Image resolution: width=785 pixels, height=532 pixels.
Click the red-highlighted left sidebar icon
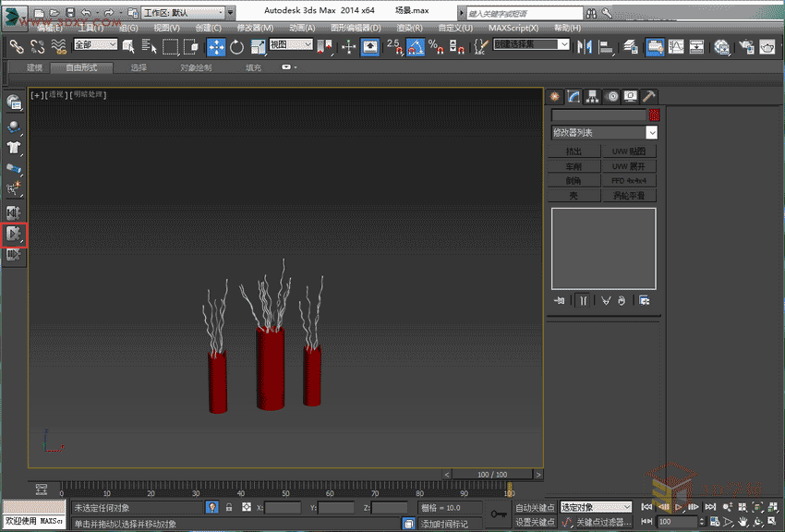(x=14, y=235)
